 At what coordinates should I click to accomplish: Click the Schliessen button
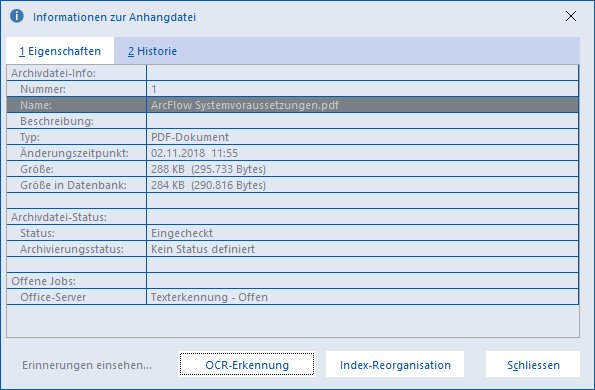tap(533, 365)
